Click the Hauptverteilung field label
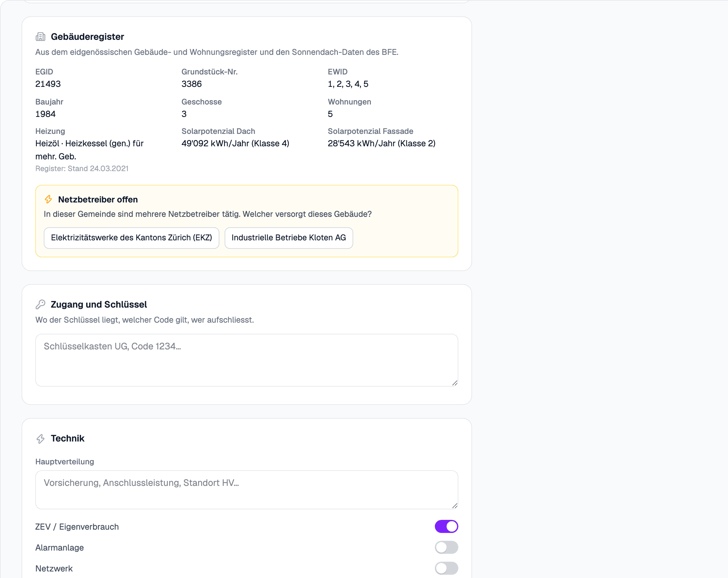 point(65,462)
